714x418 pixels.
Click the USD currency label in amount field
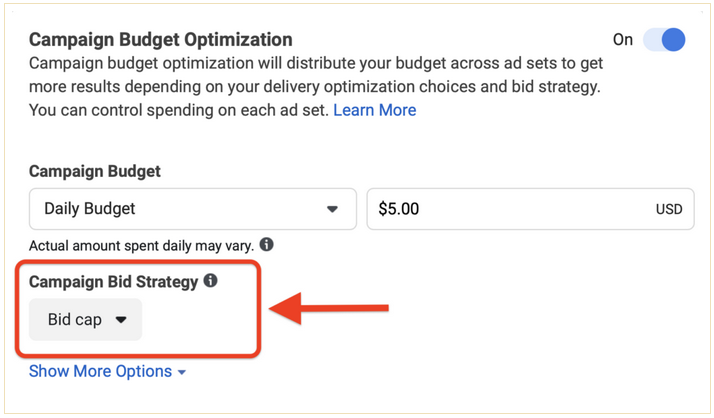(668, 209)
